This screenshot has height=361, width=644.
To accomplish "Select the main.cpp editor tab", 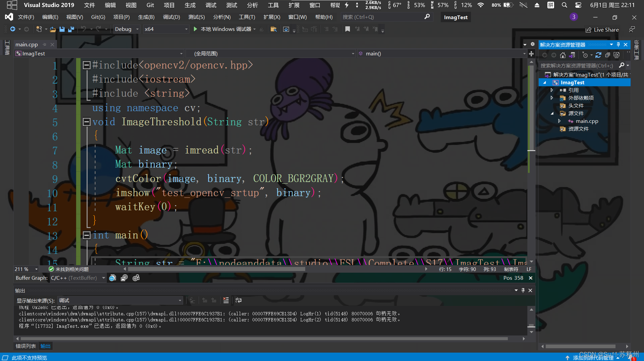I will pyautogui.click(x=26, y=44).
